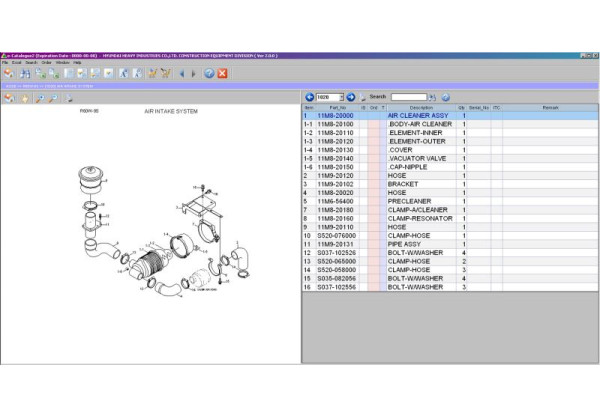Click the Part_No column header
The height and width of the screenshot is (418, 600).
click(x=336, y=107)
